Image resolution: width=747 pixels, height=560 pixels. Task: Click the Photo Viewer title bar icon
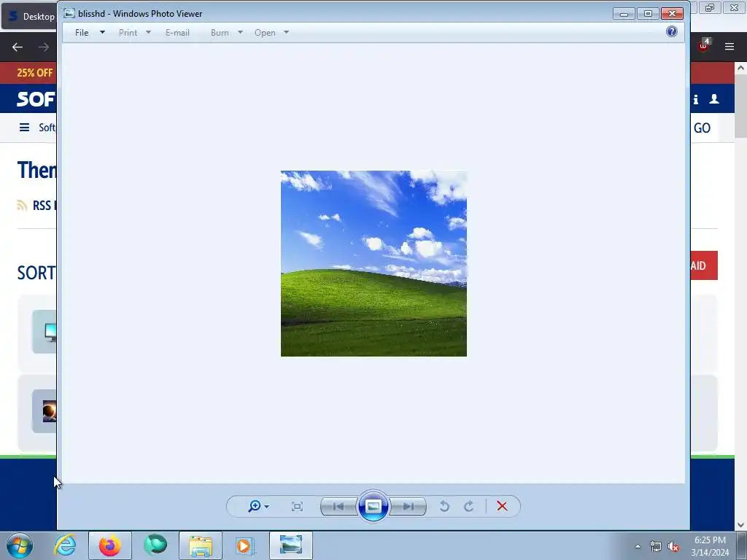coord(69,13)
